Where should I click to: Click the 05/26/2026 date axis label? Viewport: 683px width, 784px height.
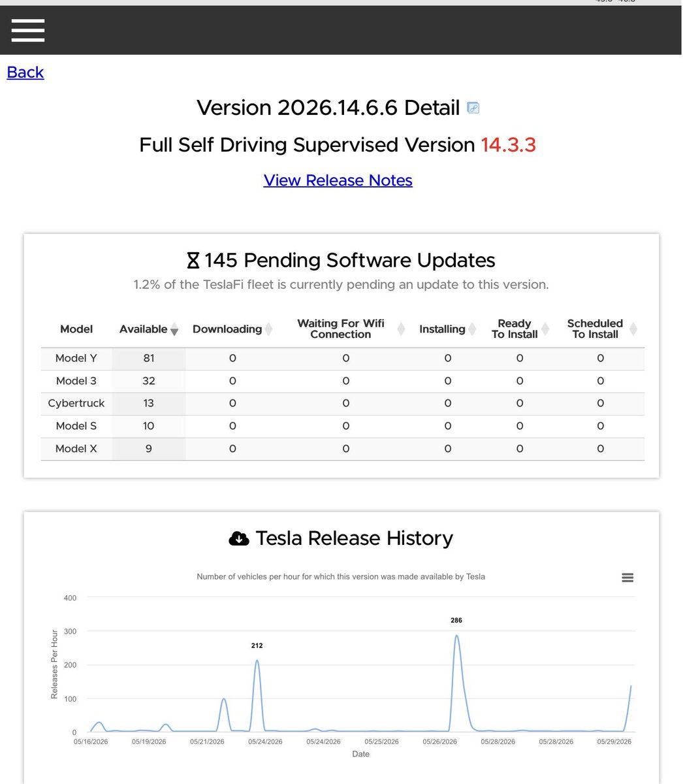click(440, 742)
